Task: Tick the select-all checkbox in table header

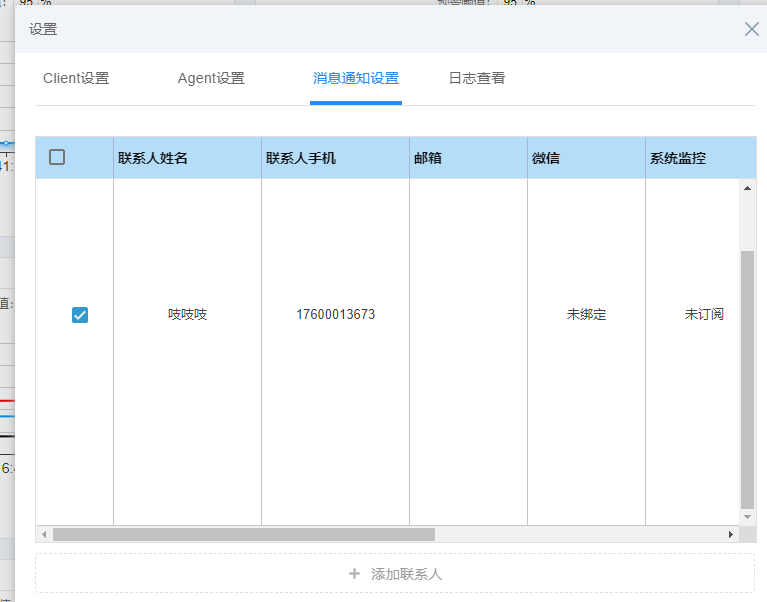Action: 57,157
